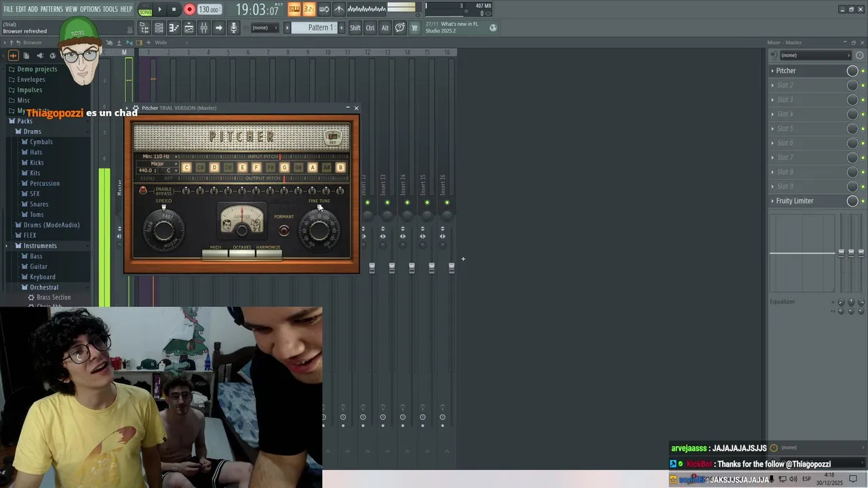Open the FILE menu
868x488 pixels.
(x=9, y=9)
